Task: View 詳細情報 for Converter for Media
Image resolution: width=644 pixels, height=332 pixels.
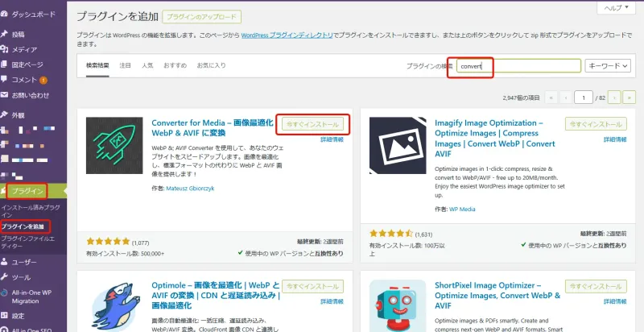Action: [x=332, y=139]
